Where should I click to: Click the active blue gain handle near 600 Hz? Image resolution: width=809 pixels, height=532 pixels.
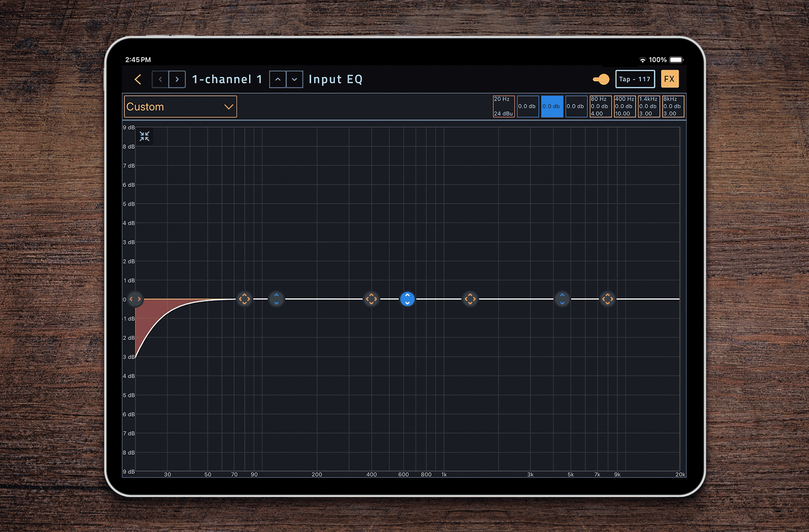click(x=407, y=299)
